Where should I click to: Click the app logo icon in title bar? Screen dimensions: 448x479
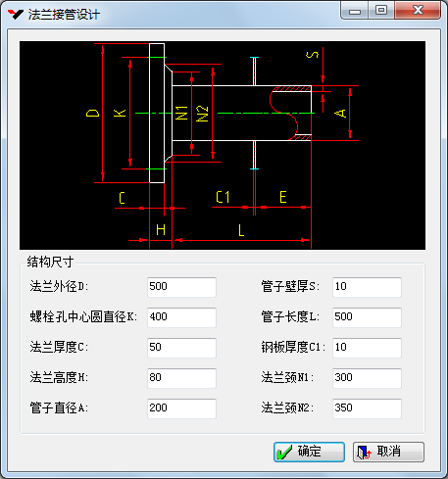[16, 14]
